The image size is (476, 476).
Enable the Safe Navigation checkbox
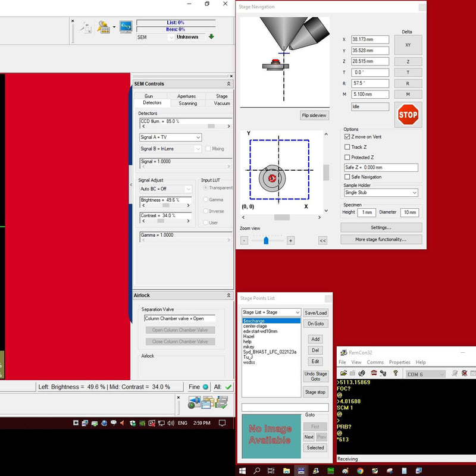pyautogui.click(x=347, y=177)
